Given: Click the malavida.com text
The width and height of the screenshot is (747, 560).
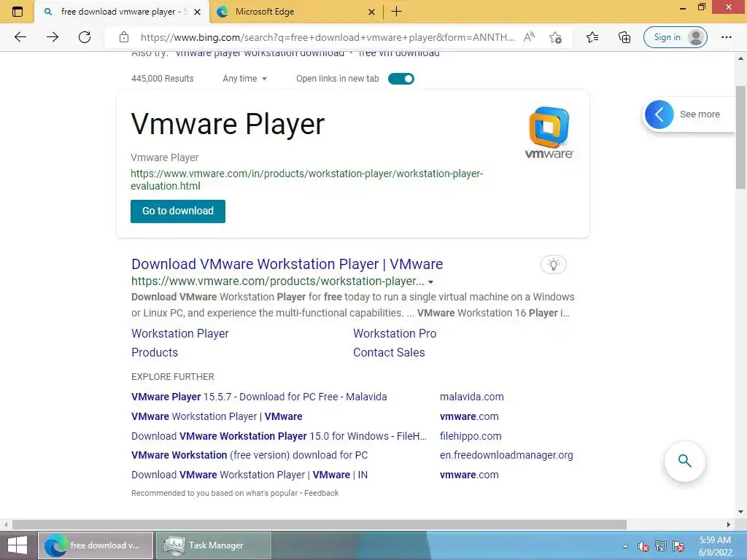Looking at the screenshot, I should pos(472,397).
